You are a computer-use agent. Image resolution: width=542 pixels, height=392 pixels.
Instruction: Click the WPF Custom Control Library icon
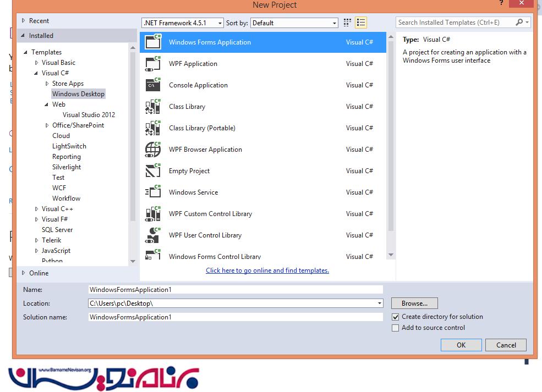153,213
